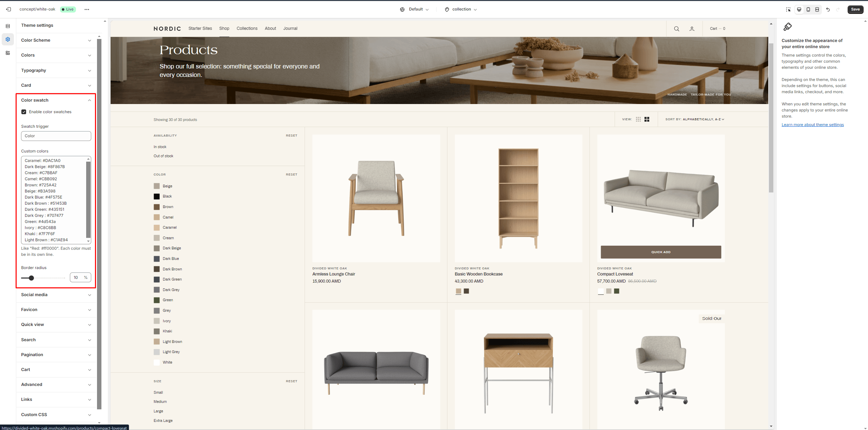
Task: Switch to mobile preview
Action: (x=808, y=9)
